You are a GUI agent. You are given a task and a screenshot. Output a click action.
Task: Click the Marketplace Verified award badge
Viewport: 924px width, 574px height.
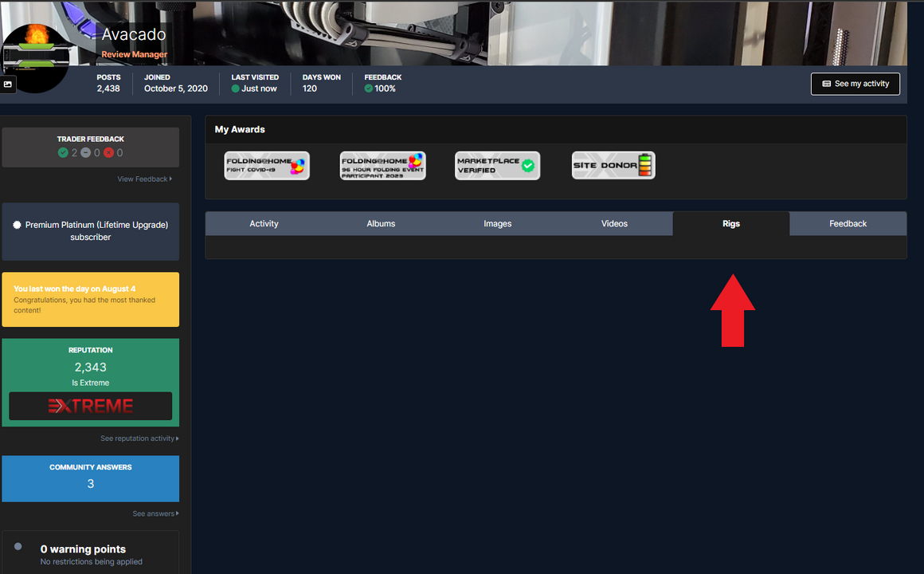coord(497,166)
